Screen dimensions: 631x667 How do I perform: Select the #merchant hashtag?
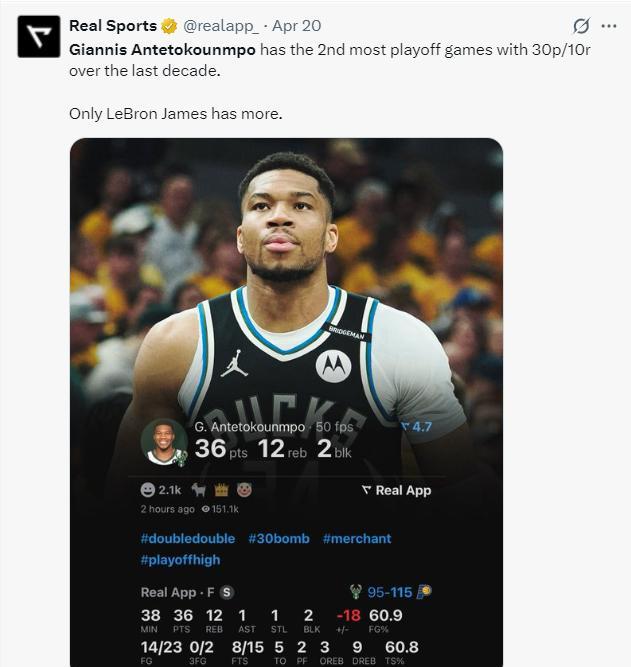point(357,538)
